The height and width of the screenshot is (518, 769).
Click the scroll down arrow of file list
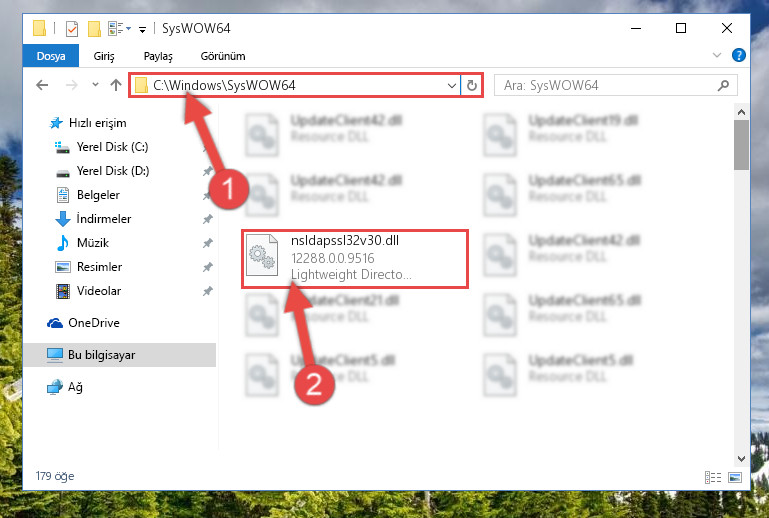pyautogui.click(x=741, y=459)
